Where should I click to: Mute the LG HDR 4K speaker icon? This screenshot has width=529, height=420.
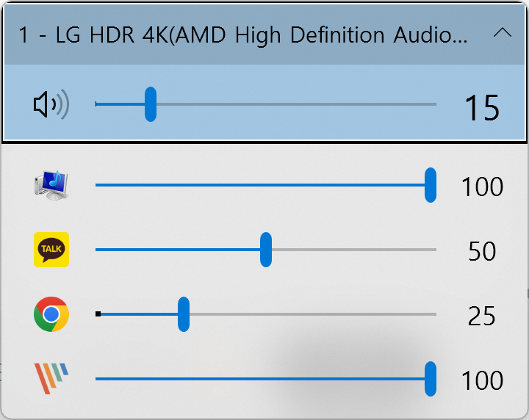[x=51, y=104]
